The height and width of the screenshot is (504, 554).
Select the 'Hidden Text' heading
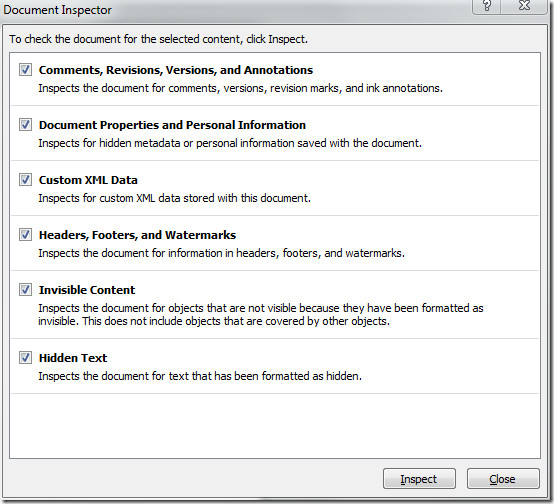click(73, 358)
